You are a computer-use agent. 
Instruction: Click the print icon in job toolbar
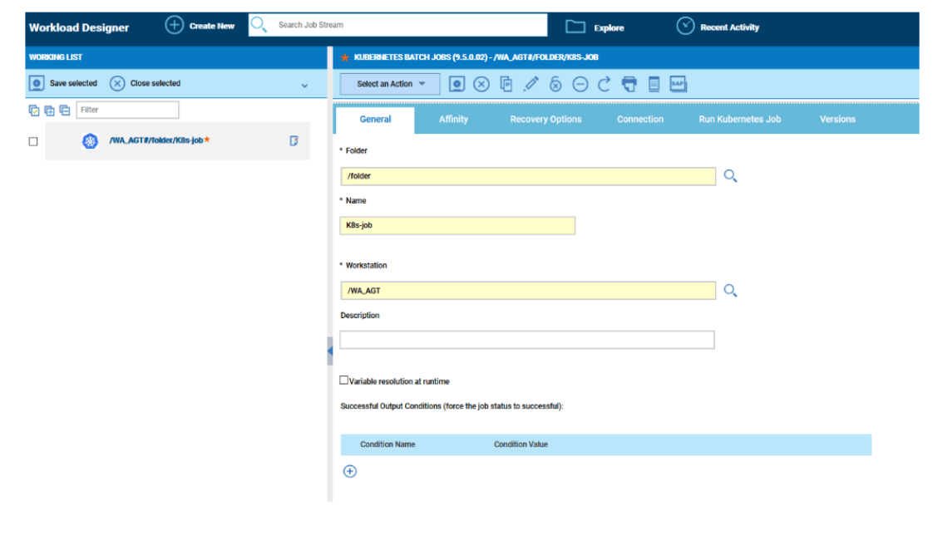click(x=629, y=84)
